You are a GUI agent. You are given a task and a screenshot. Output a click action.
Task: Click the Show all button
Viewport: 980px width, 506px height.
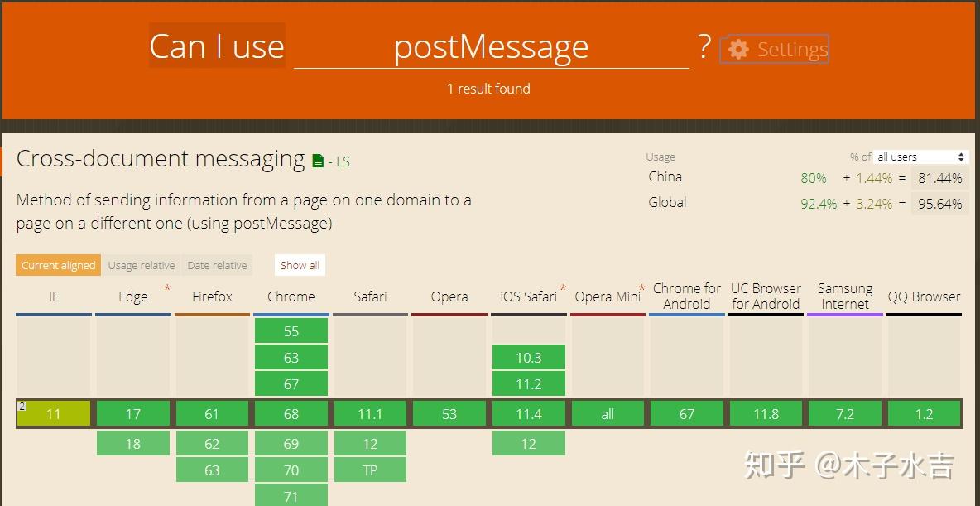pos(299,264)
